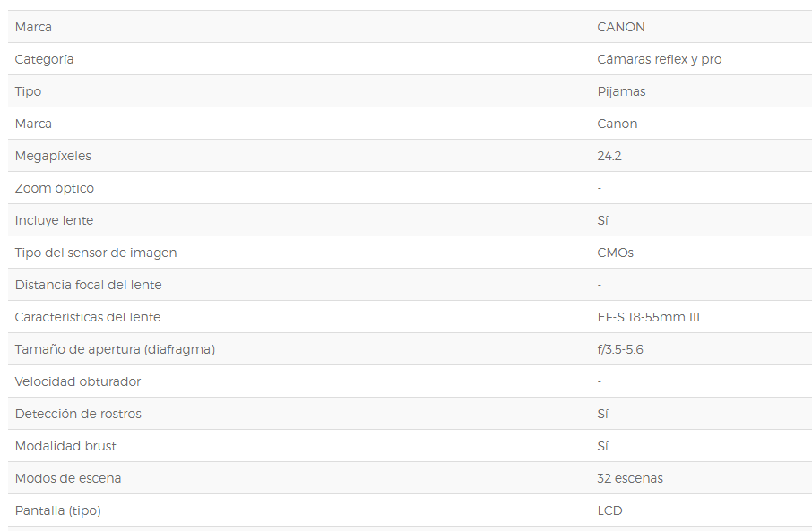The image size is (812, 531).
Task: Click Tamaño de apertura (diafragma) label
Action: coord(115,349)
